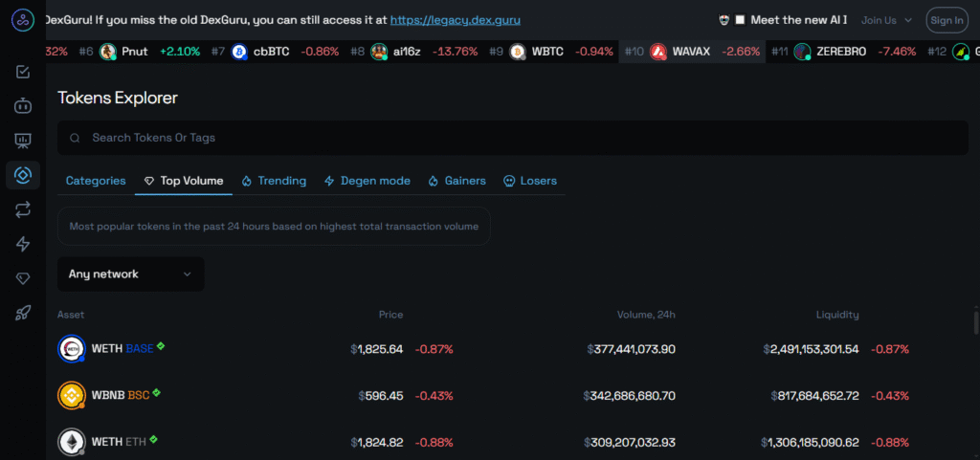This screenshot has width=980, height=460.
Task: Open the Degen mode tab
Action: (x=367, y=181)
